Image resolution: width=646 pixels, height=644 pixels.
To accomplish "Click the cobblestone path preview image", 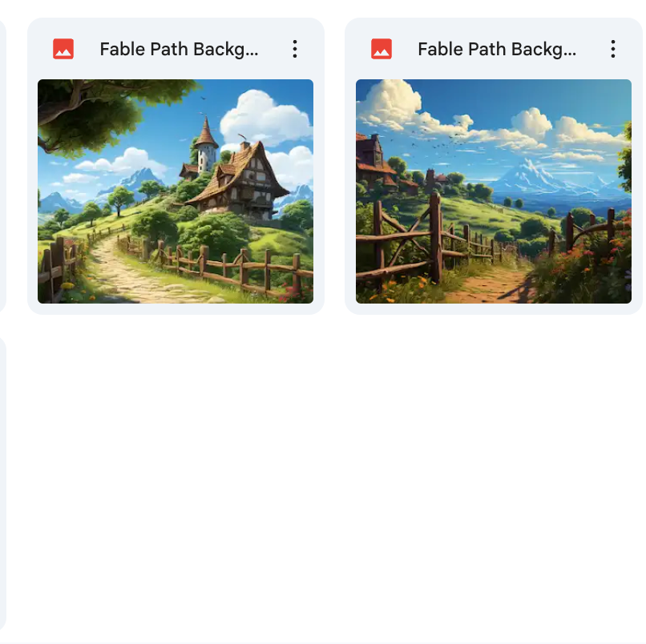I will (176, 191).
